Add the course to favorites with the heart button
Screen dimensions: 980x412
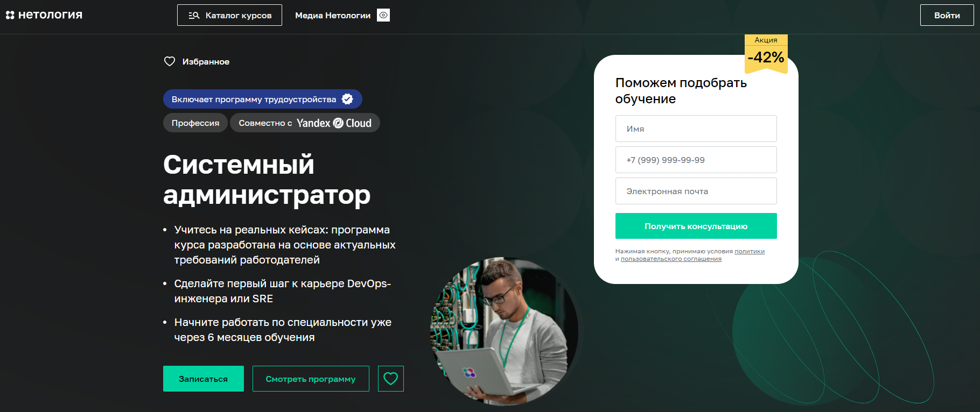391,379
